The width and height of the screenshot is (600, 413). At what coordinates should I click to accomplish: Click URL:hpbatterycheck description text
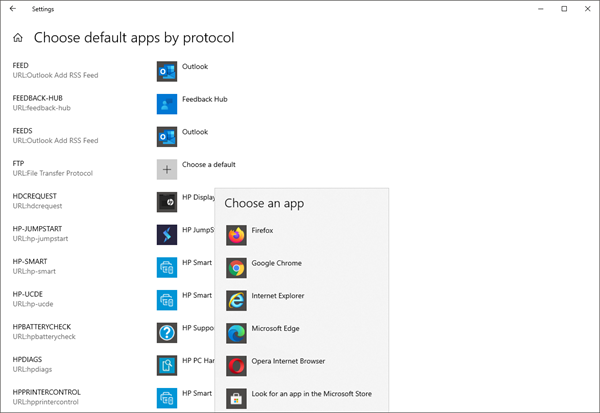[44, 337]
